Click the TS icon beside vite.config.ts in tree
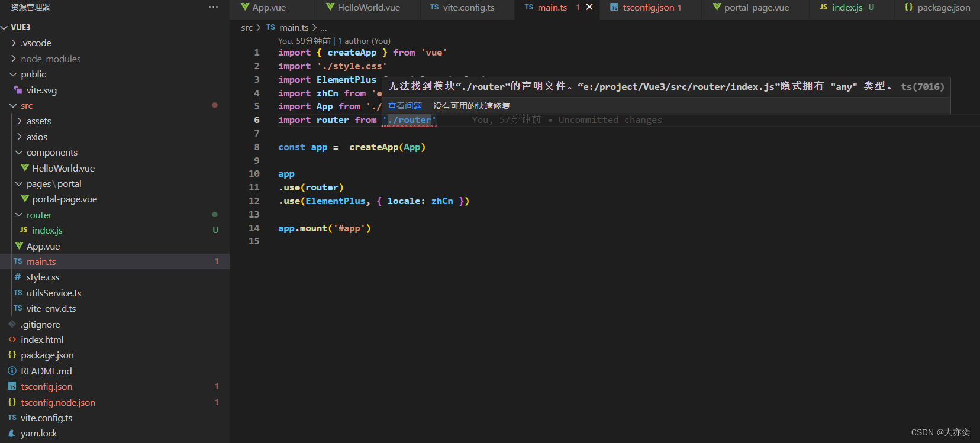This screenshot has height=443, width=980. pyautogui.click(x=12, y=418)
